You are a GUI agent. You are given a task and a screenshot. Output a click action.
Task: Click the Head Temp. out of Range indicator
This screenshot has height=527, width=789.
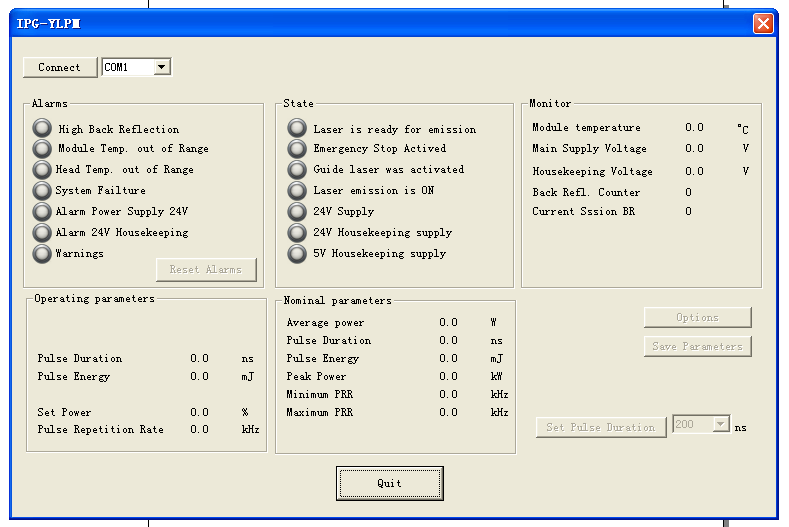(x=42, y=170)
